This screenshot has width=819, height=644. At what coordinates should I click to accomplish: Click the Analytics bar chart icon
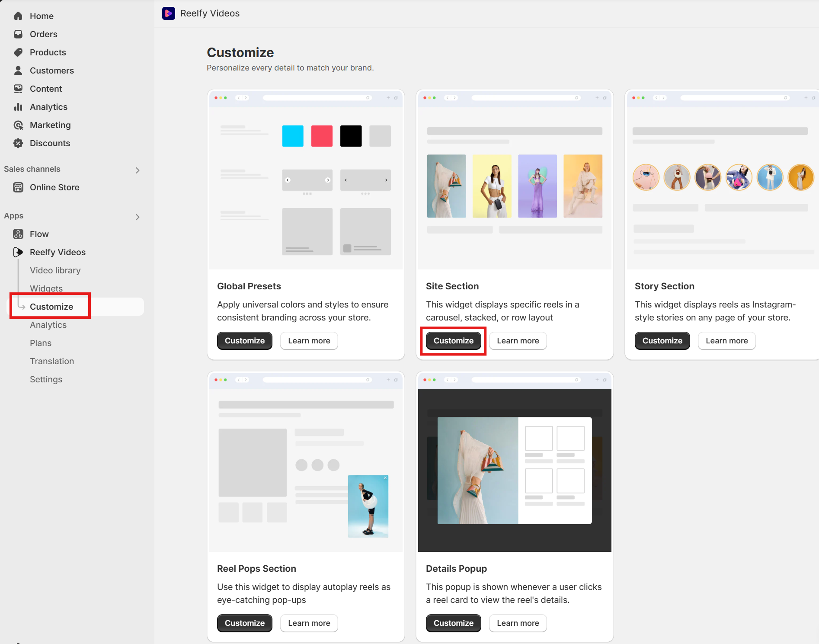tap(18, 107)
